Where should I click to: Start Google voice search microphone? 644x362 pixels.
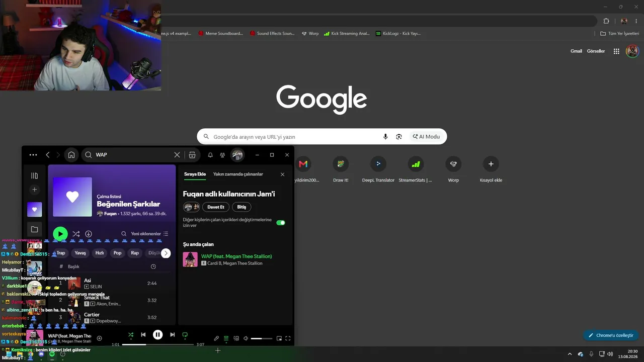tap(385, 137)
